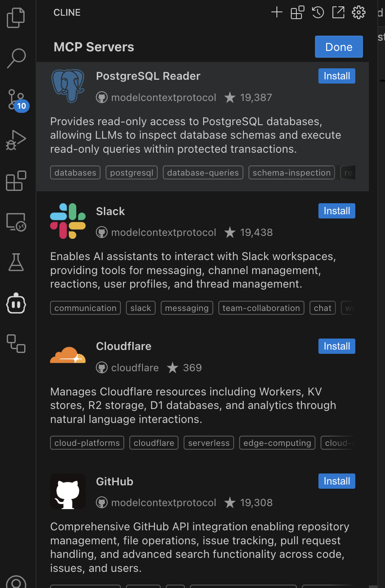Open the Run and Debug view
Screen dimensions: 385x588
(16, 140)
